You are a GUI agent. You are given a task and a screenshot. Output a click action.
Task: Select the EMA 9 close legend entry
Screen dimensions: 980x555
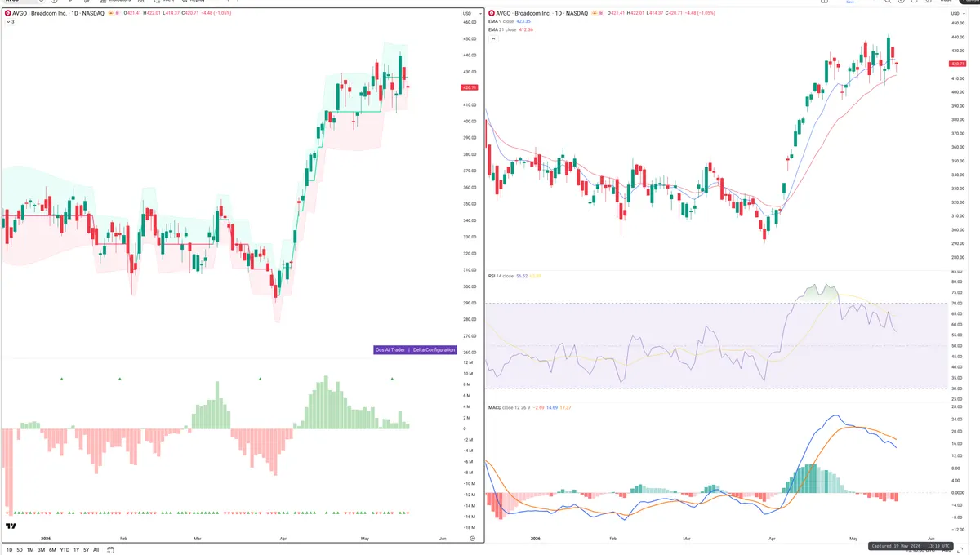[503, 22]
